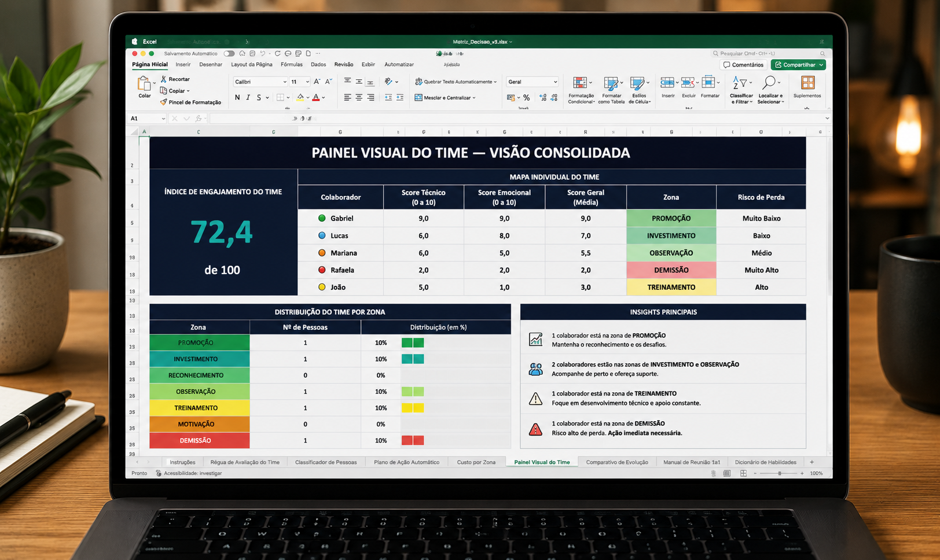Viewport: 940px width, 560px height.
Task: Click the redo arrow in quick toolbar
Action: click(277, 53)
